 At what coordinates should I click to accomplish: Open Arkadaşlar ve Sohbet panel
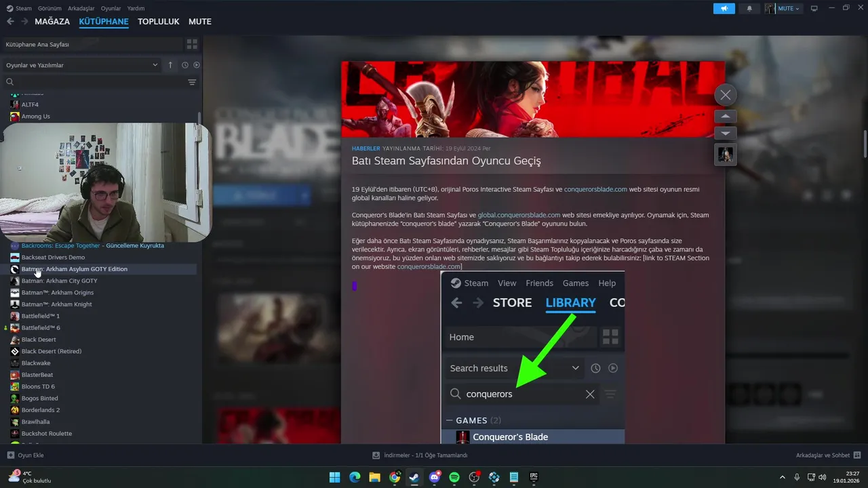(x=829, y=455)
